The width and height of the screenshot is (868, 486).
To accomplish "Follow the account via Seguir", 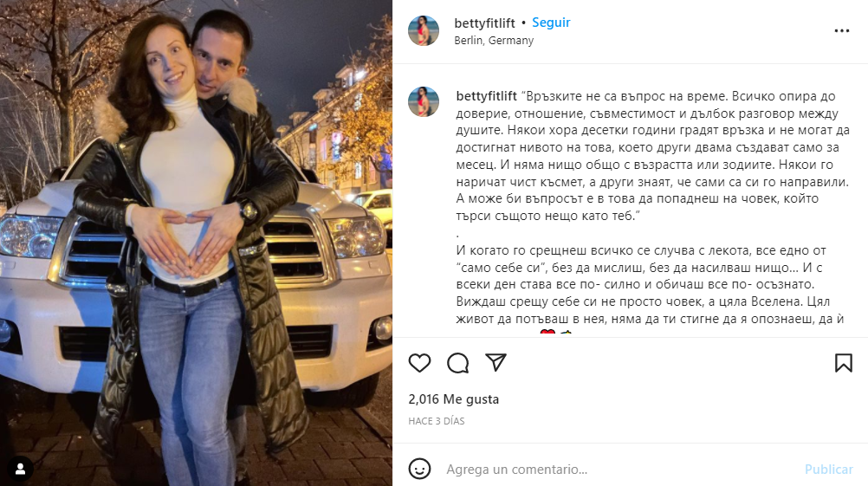I will coord(551,23).
